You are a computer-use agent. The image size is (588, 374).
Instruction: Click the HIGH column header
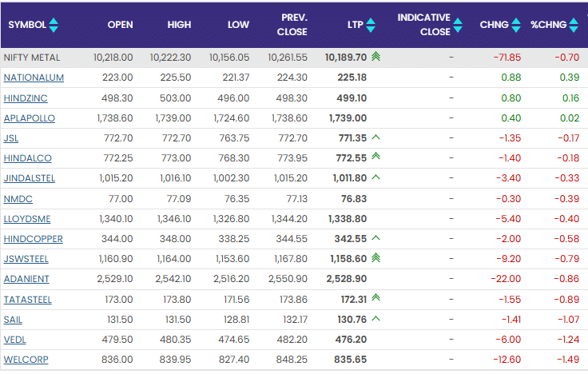click(x=179, y=26)
